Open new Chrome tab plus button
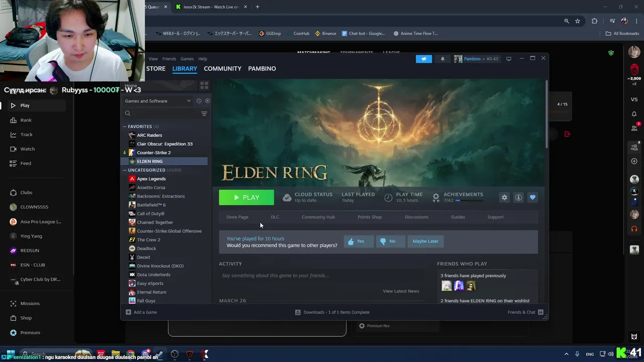Screen dimensions: 644x362 click(x=257, y=7)
